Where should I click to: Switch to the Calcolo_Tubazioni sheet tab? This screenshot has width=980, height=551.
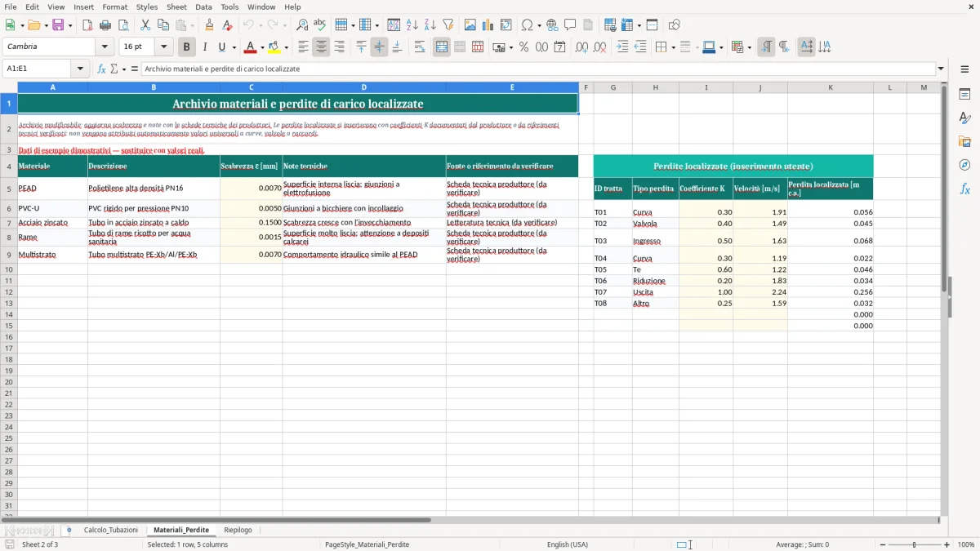pos(111,530)
